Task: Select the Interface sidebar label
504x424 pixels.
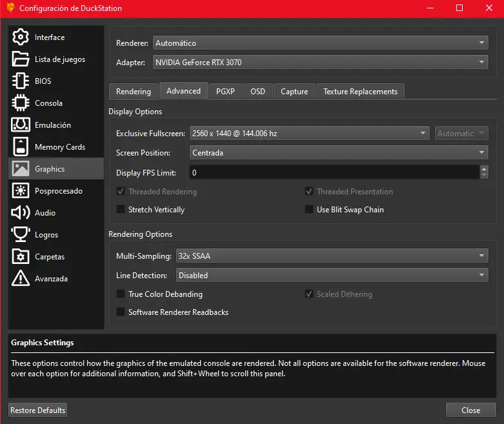Action: pyautogui.click(x=50, y=37)
